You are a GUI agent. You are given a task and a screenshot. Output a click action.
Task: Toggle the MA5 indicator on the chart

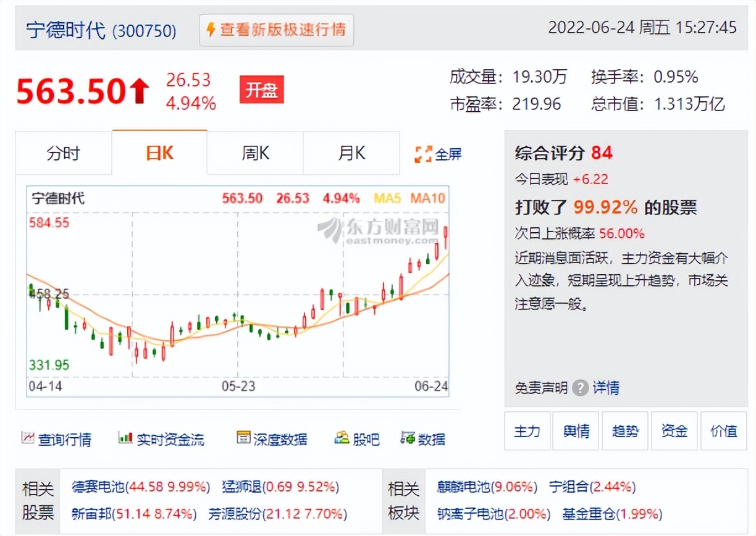point(389,199)
